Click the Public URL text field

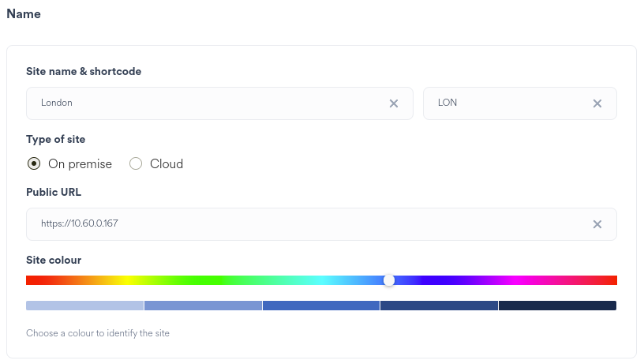point(308,224)
